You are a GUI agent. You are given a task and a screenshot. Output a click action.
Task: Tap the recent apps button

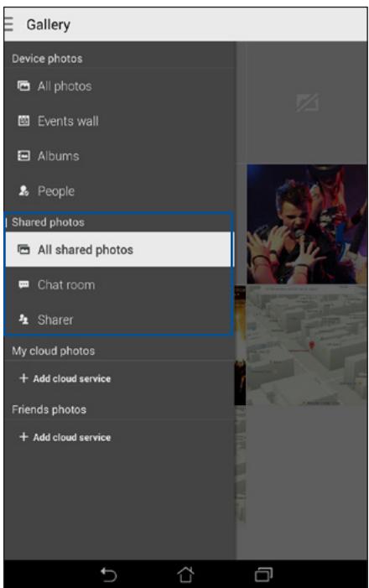(x=263, y=575)
